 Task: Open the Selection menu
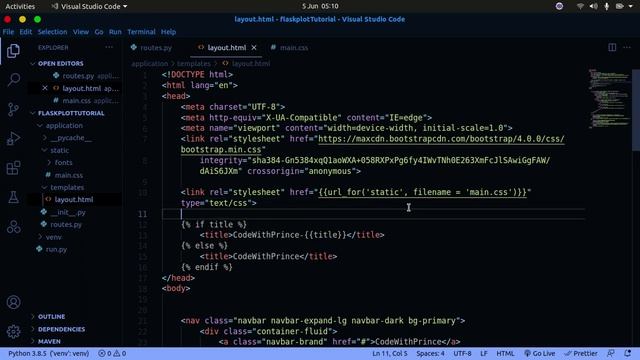click(x=52, y=32)
